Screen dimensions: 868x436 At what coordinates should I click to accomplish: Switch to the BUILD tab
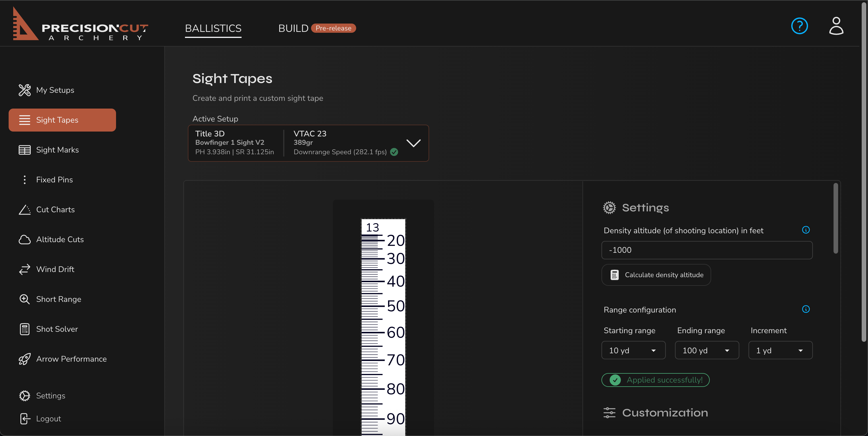pyautogui.click(x=293, y=28)
